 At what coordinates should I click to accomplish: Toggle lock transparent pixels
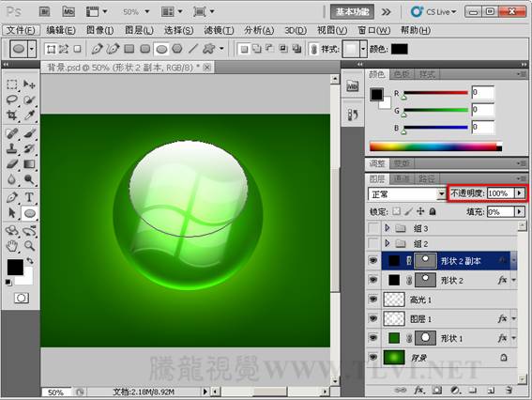tap(396, 211)
